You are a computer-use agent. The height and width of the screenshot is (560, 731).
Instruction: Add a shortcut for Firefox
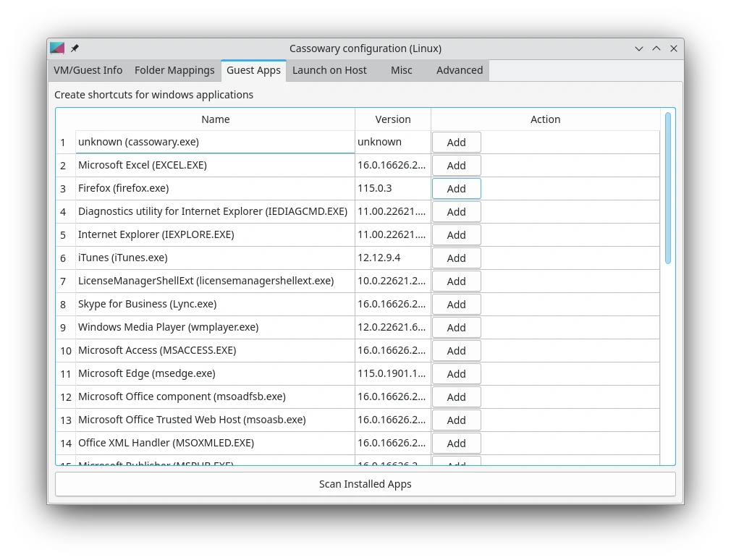coord(456,189)
